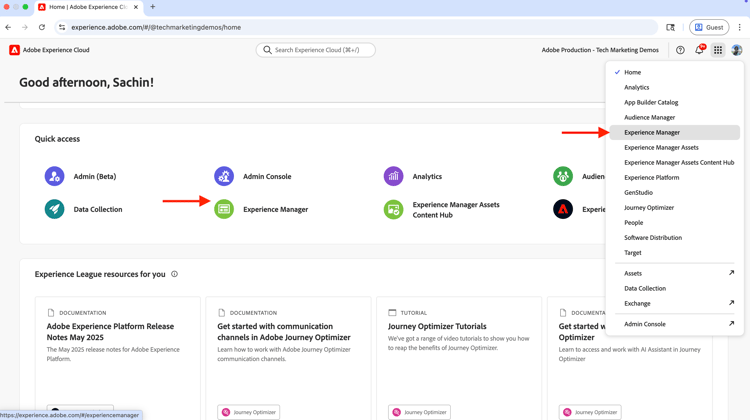The image size is (750, 420).
Task: Close the Adobe Experience Cloud browser tab
Action: coord(136,7)
